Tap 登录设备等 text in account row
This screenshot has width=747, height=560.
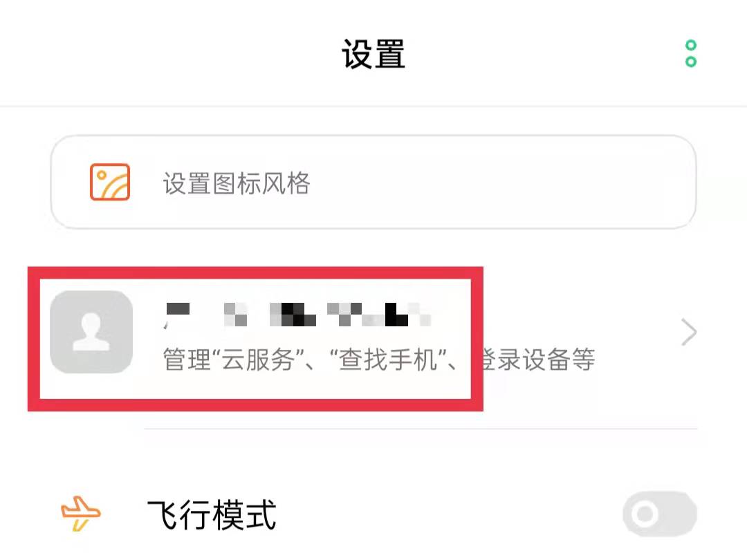[537, 360]
